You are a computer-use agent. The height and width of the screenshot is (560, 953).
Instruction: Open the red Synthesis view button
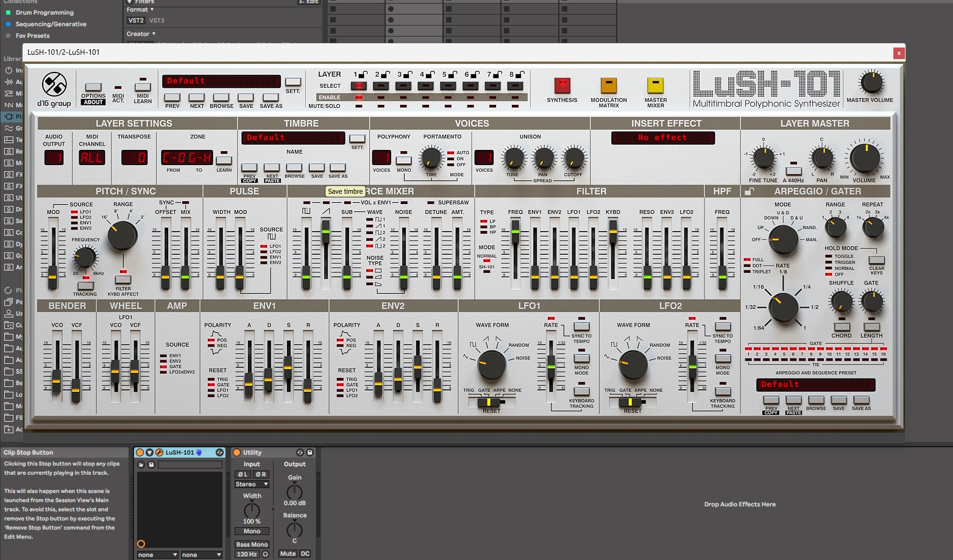pos(562,85)
